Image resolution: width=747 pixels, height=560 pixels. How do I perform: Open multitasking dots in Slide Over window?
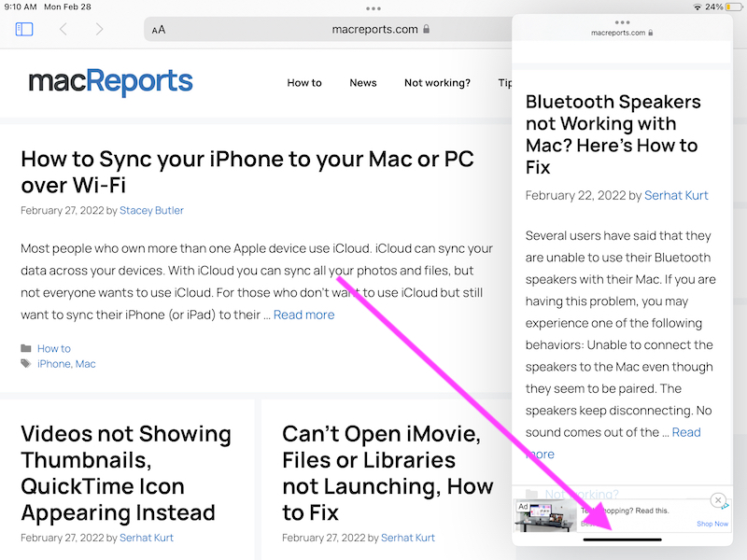[x=622, y=22]
